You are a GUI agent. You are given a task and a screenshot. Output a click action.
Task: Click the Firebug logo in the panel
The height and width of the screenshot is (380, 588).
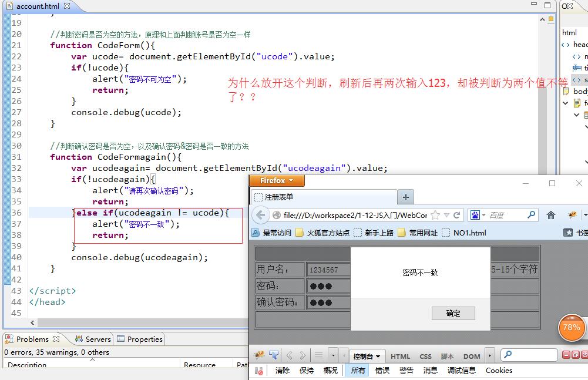259,355
